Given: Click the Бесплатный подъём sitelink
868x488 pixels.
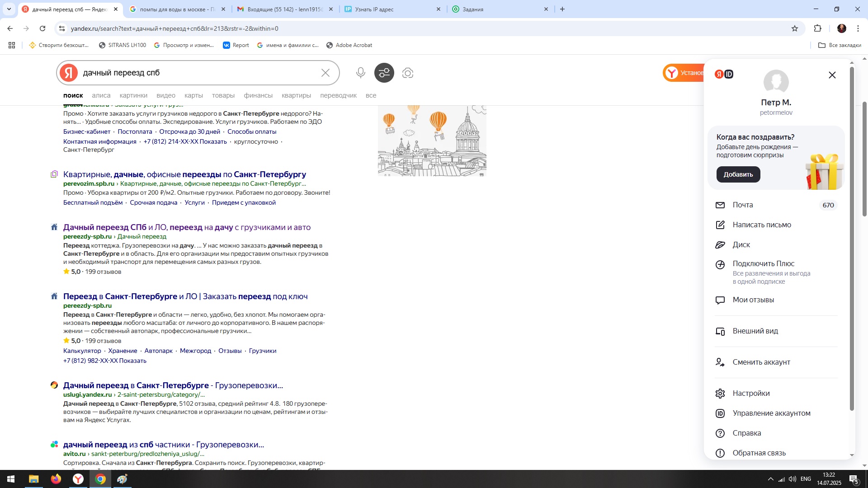Looking at the screenshot, I should pos(93,203).
